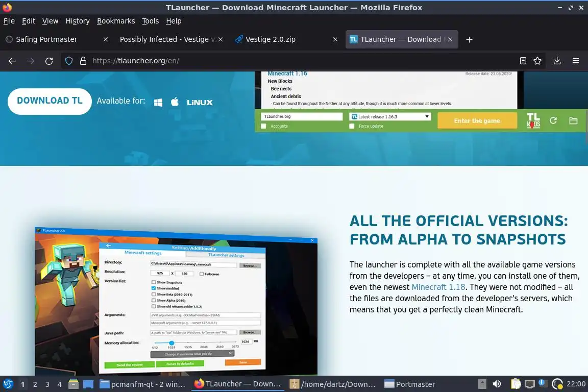Viewport: 588px width, 392px height.
Task: Click the launcher settings screenshot thumbnail
Action: pos(176,301)
